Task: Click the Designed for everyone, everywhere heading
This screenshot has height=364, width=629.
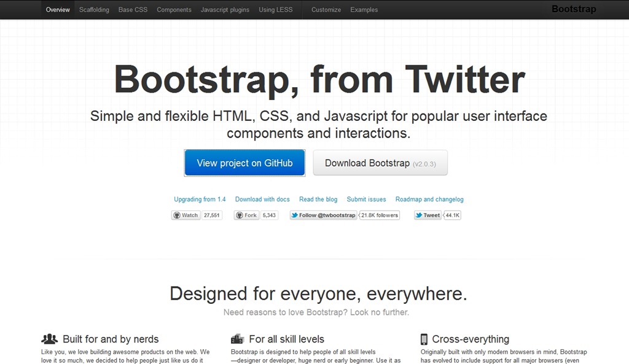Action: click(x=319, y=294)
